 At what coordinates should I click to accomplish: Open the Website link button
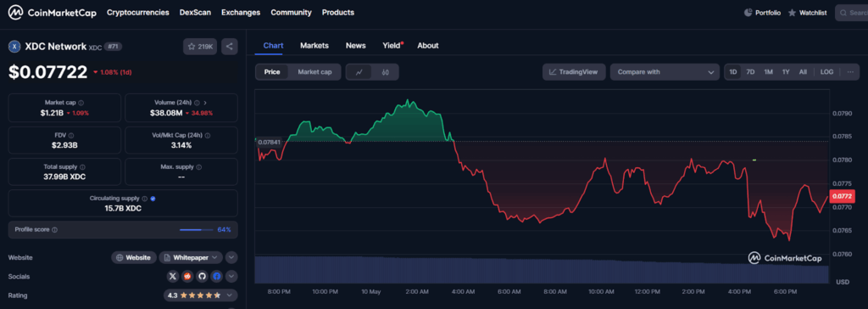click(x=133, y=257)
